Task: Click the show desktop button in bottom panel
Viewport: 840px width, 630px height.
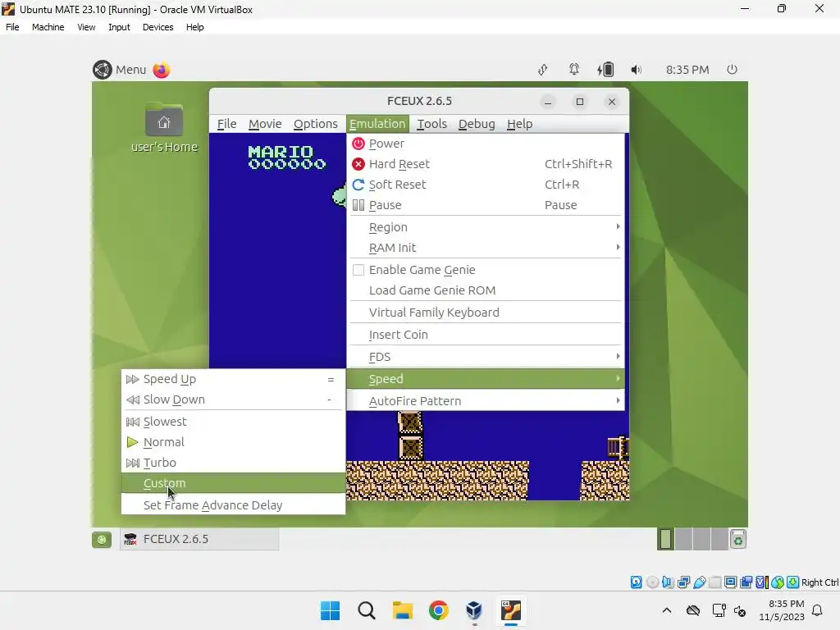Action: [x=102, y=540]
